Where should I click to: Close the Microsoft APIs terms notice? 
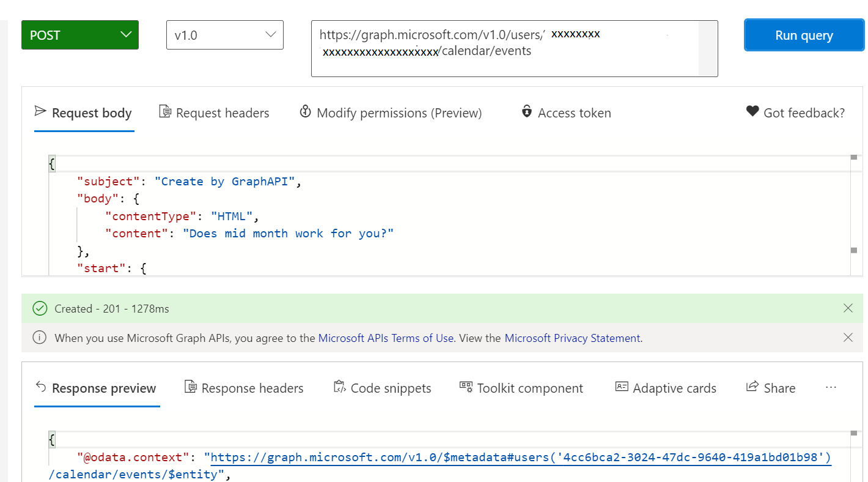tap(848, 338)
